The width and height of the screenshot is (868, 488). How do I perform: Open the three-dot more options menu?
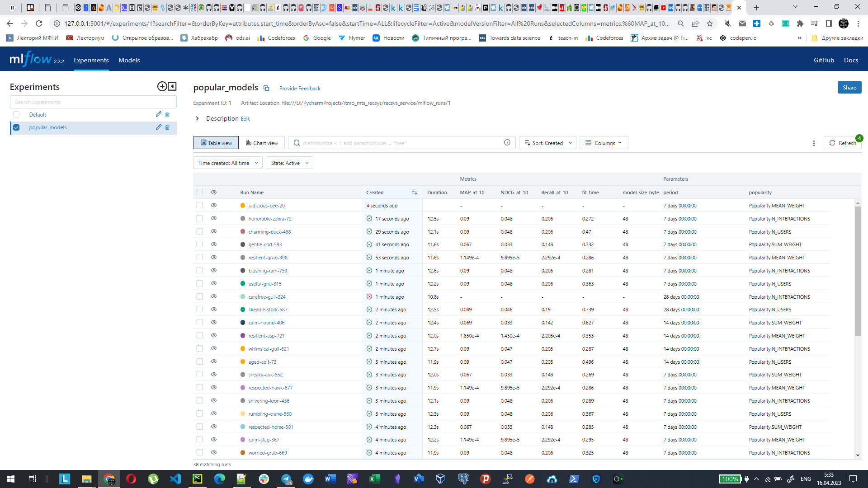point(814,143)
